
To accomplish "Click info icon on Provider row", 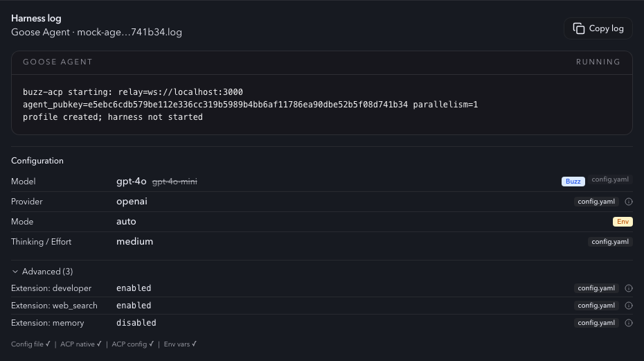I will 628,202.
